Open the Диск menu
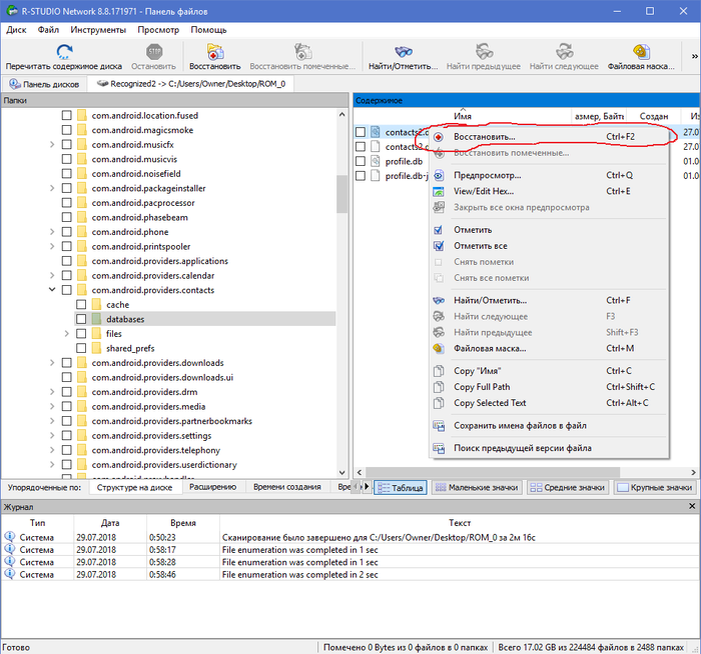The height and width of the screenshot is (654, 701). coord(16,30)
